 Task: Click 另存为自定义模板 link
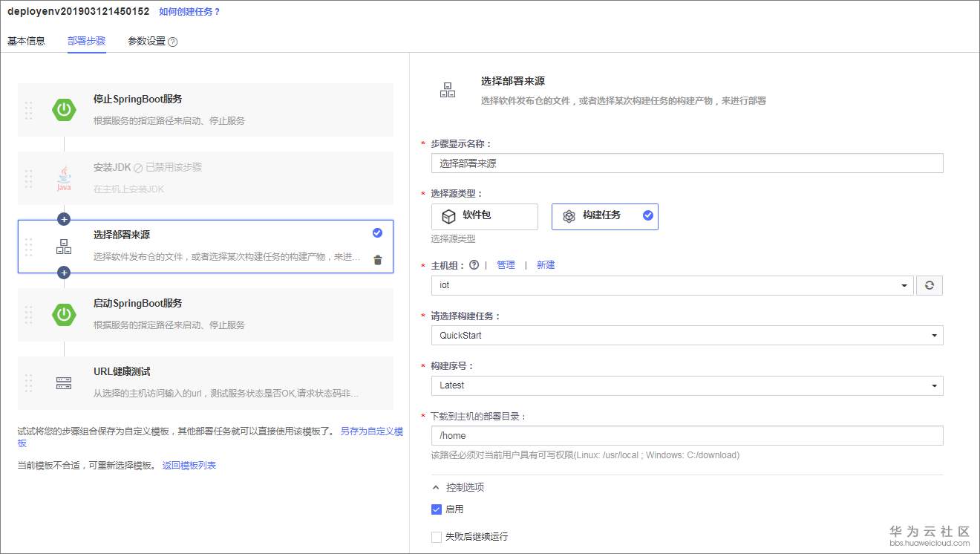pos(372,431)
